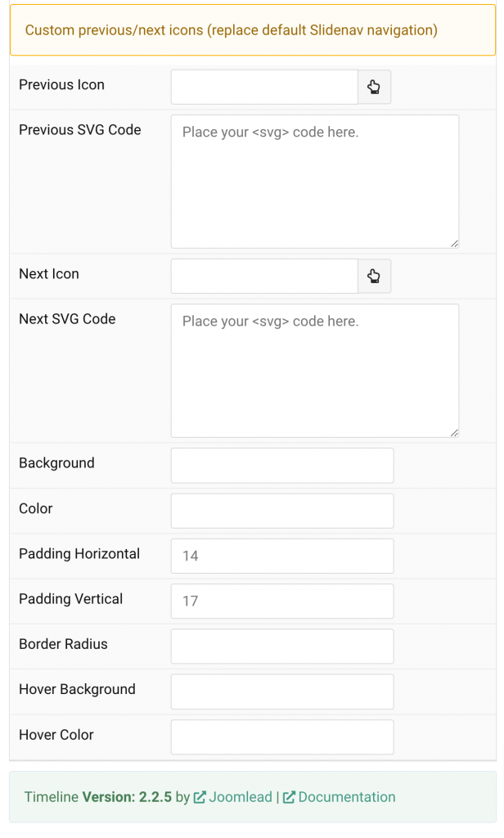Select the Background input field
The width and height of the screenshot is (504, 838).
point(281,465)
